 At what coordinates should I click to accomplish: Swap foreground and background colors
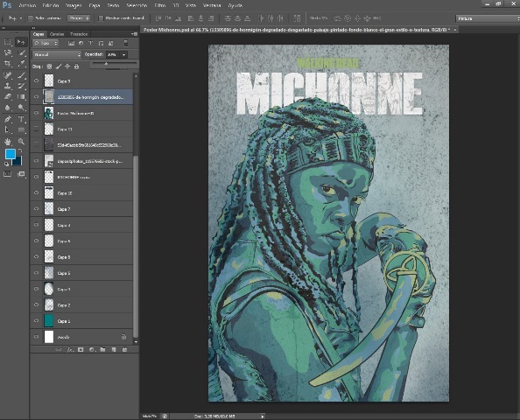[20, 150]
